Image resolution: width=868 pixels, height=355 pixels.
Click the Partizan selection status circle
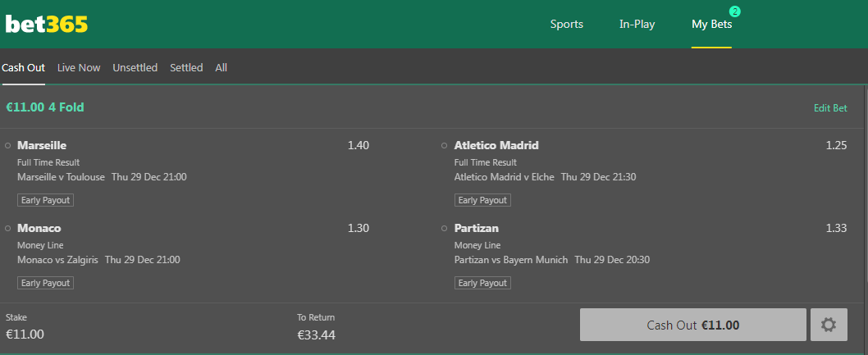coord(445,229)
